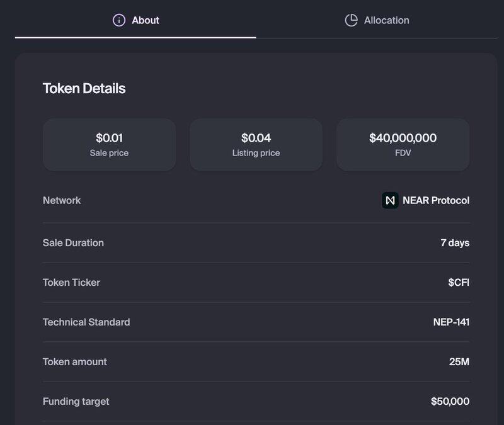Select the 25M token amount value
Viewport: 504px width, 425px height.
pos(459,361)
